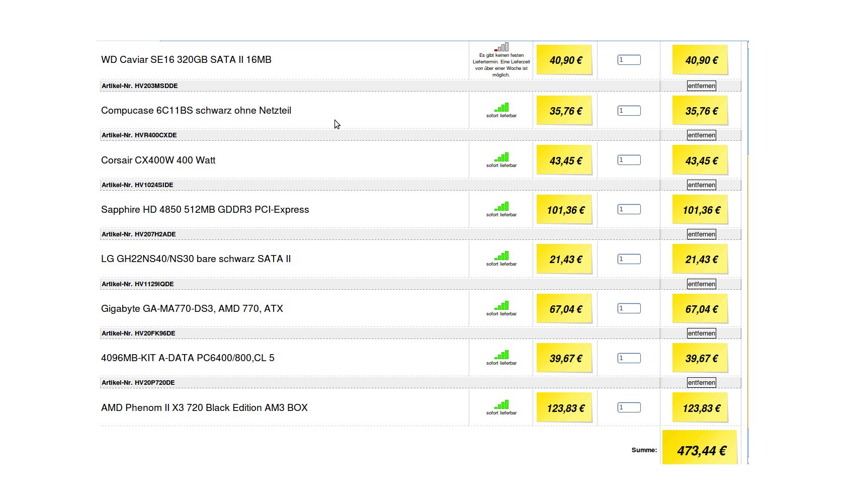The image size is (845, 504).
Task: Select product name AMD Phenom II X3 720
Action: [x=204, y=408]
